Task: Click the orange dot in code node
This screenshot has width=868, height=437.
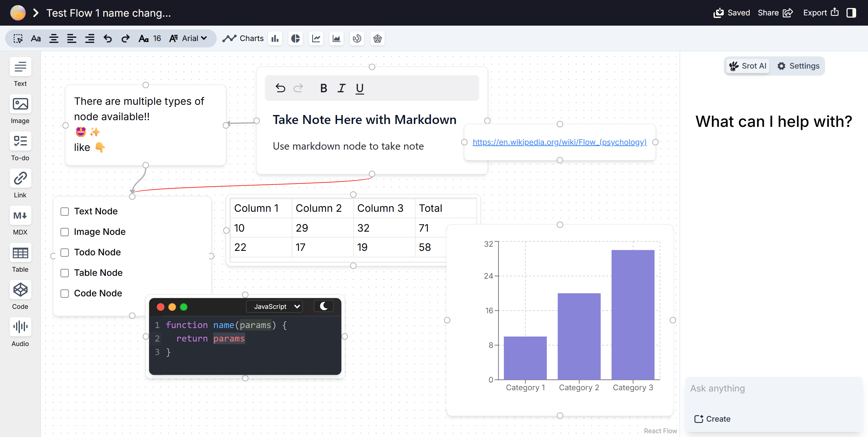Action: [x=172, y=307]
